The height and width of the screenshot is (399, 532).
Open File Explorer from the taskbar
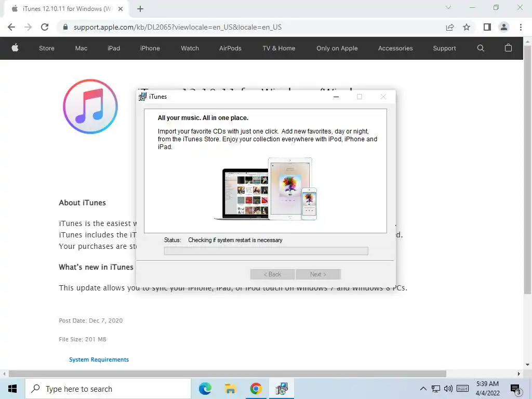(x=230, y=389)
